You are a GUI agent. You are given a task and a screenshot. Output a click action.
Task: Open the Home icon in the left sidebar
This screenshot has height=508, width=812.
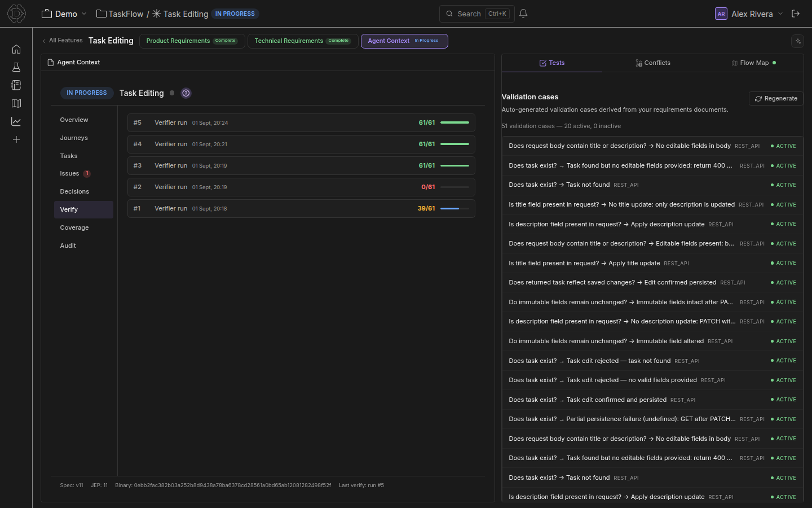coord(16,49)
